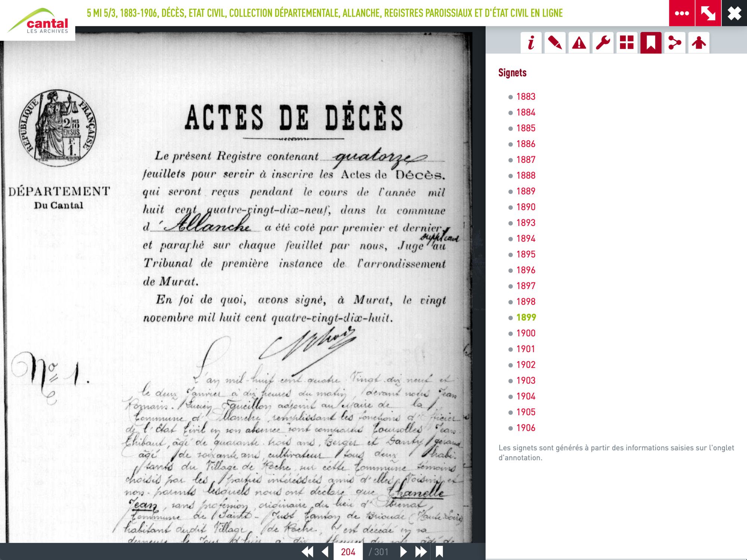Open the share panel icon
The image size is (747, 560).
click(675, 43)
